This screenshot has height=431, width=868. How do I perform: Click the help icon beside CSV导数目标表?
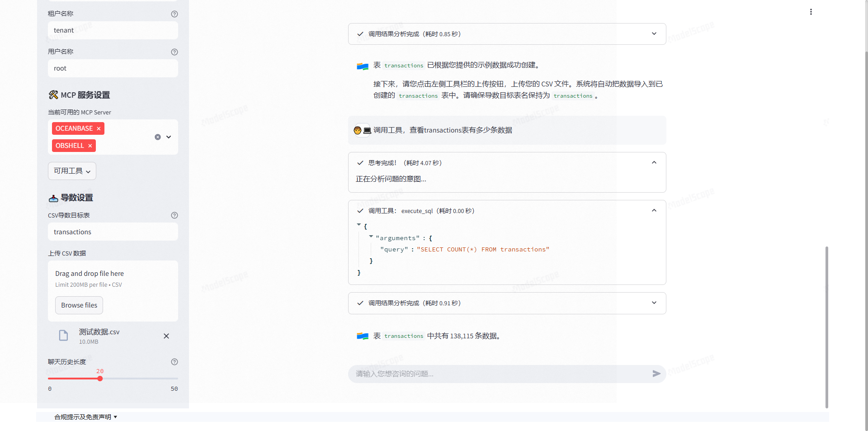175,215
